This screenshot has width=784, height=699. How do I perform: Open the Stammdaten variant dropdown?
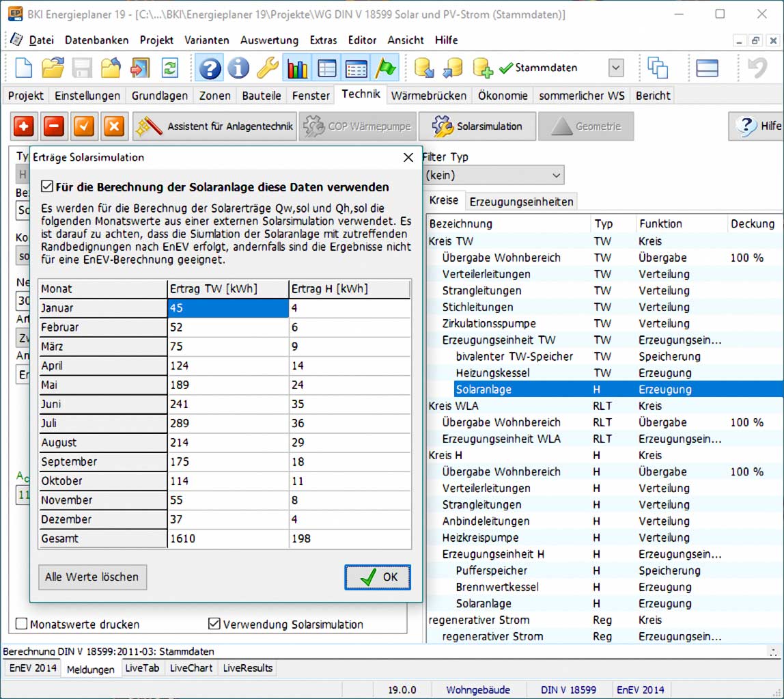[616, 68]
